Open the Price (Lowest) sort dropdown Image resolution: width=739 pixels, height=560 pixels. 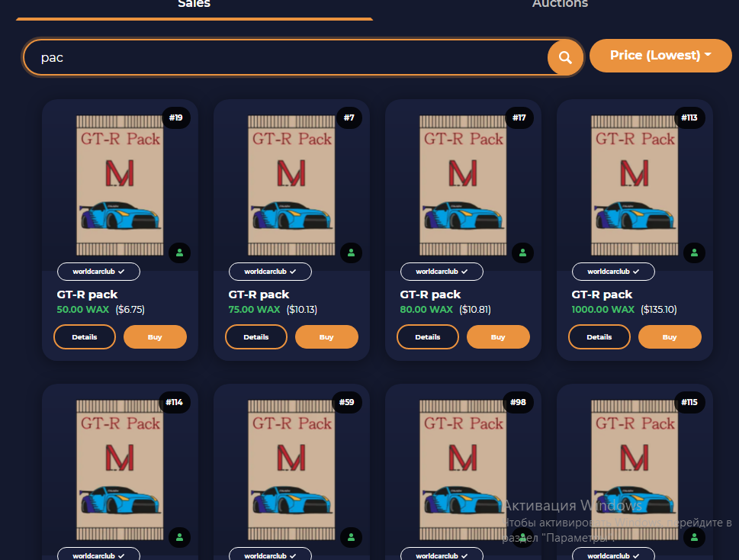(660, 56)
